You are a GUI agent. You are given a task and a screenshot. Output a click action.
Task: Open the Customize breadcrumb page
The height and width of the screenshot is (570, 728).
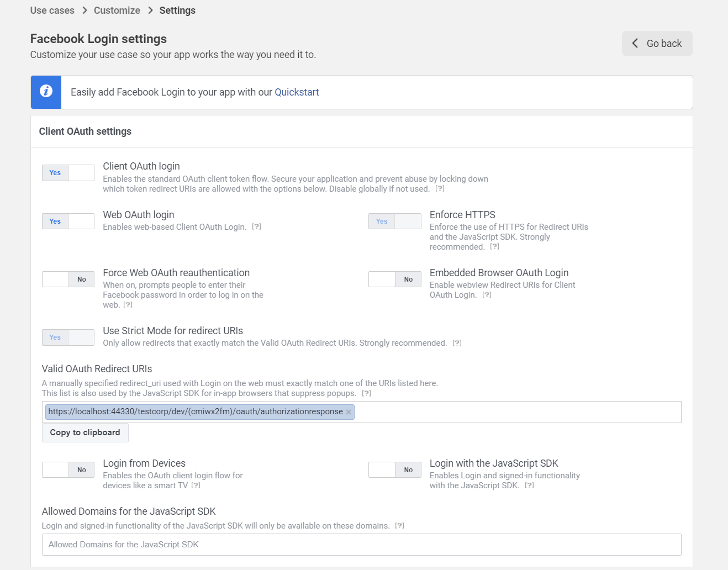click(x=117, y=10)
